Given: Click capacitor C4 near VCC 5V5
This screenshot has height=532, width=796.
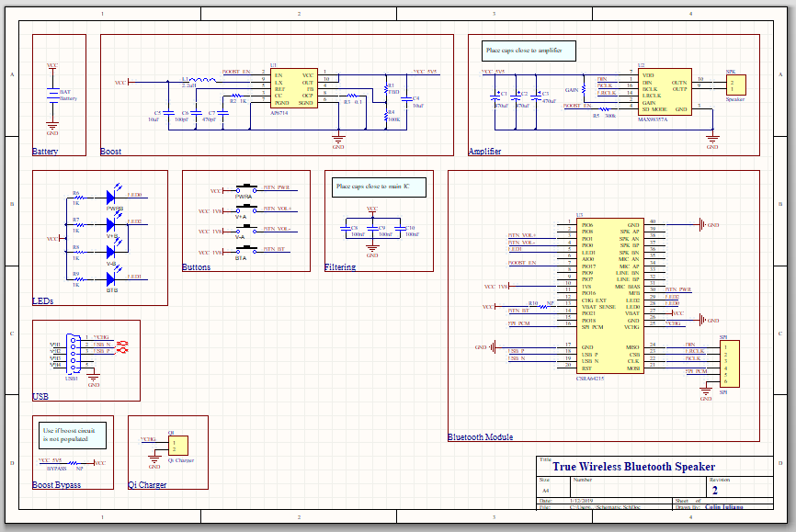Looking at the screenshot, I should [406, 101].
